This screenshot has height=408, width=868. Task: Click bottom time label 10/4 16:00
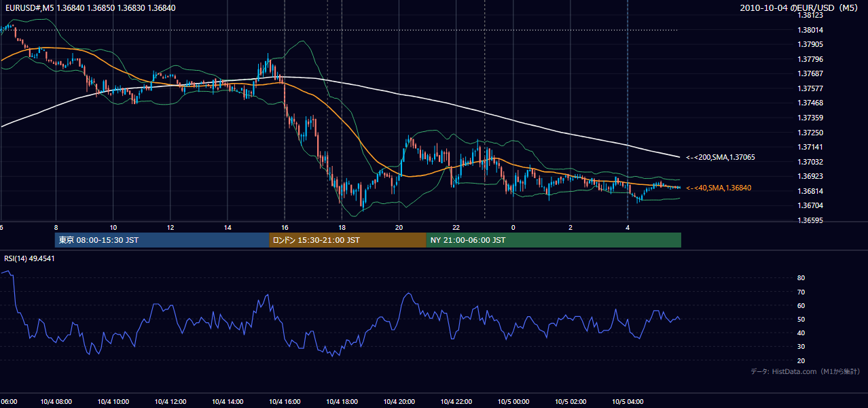[285, 401]
